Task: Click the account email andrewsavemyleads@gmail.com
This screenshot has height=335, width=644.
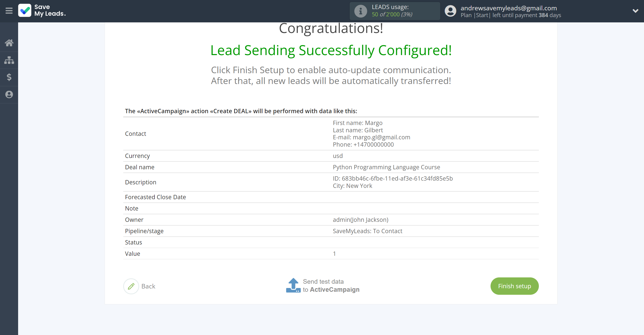Action: tap(509, 8)
